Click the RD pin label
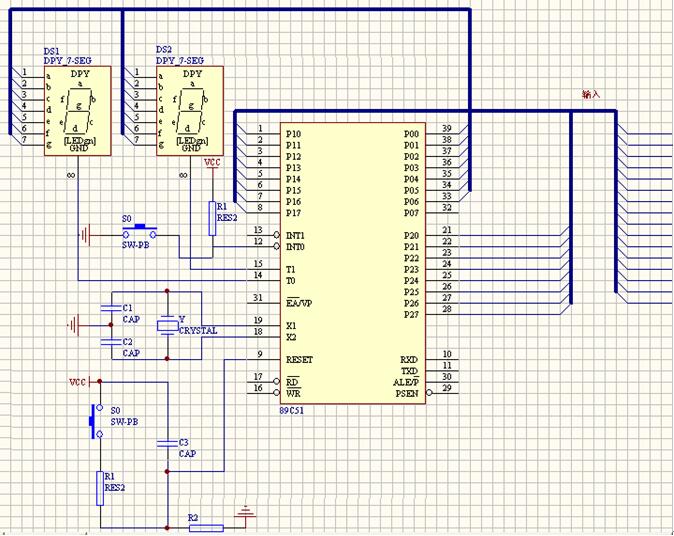The image size is (674, 536). pos(293,382)
